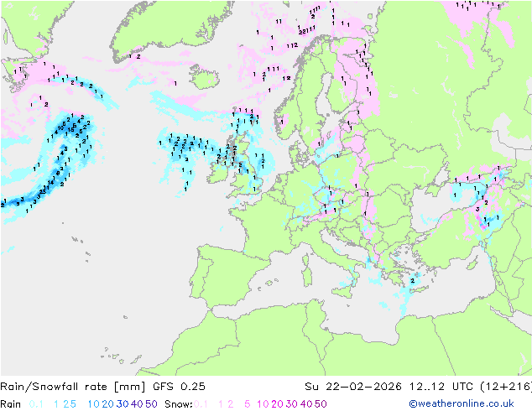Click the date "Su 22-02-2026"
The height and width of the screenshot is (411, 532).
353,387
